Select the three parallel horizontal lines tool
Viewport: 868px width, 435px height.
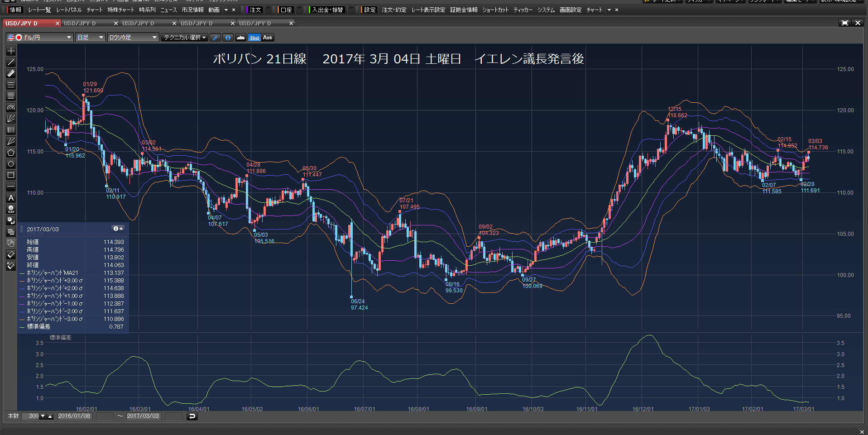pos(11,85)
